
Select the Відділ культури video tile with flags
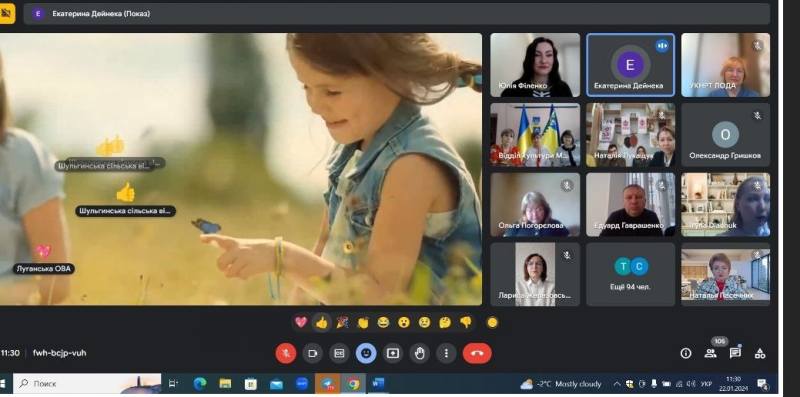click(x=535, y=135)
